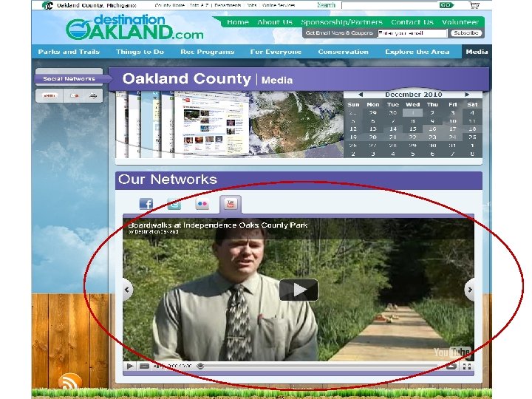Open the For Everyone menu
The width and height of the screenshot is (532, 399).
tap(276, 52)
